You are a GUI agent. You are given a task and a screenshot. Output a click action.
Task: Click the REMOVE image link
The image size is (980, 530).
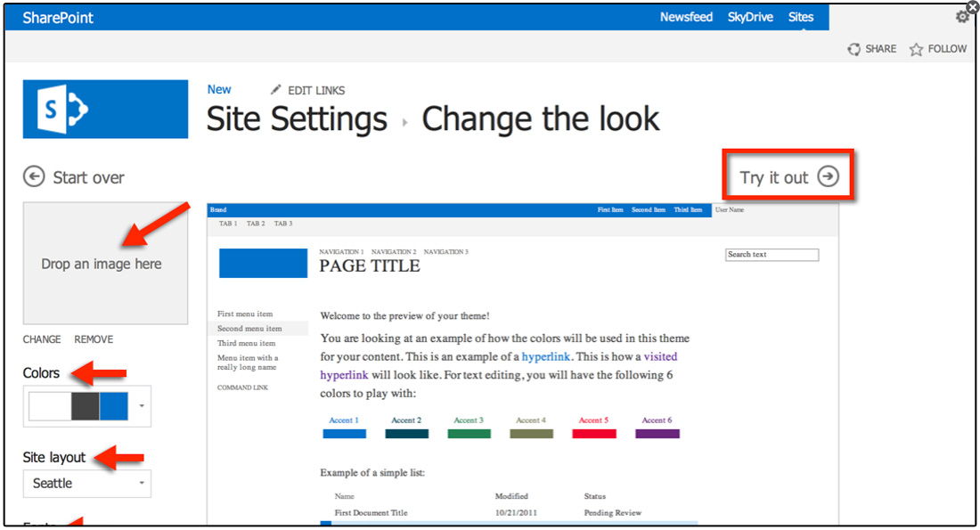tap(94, 339)
